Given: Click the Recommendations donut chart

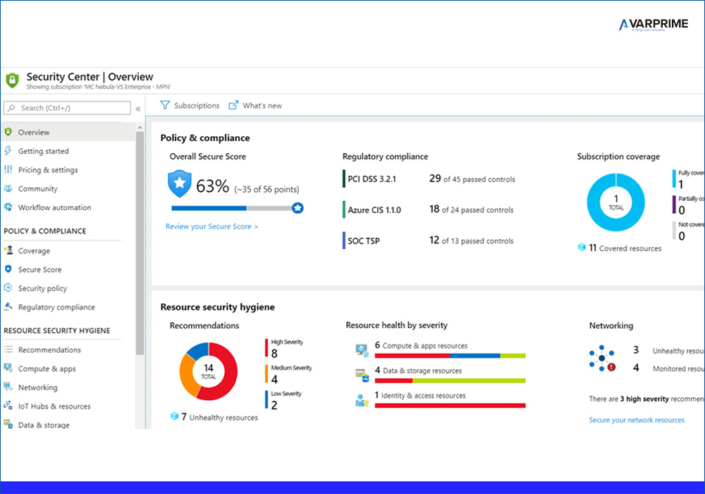Looking at the screenshot, I should [x=208, y=371].
